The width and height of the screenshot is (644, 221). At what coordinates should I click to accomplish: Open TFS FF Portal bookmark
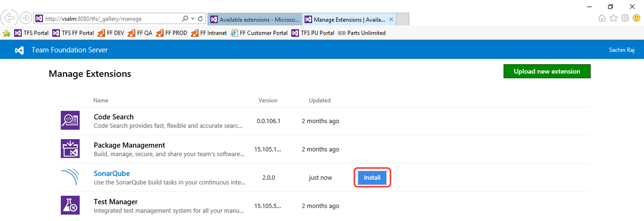[73, 33]
